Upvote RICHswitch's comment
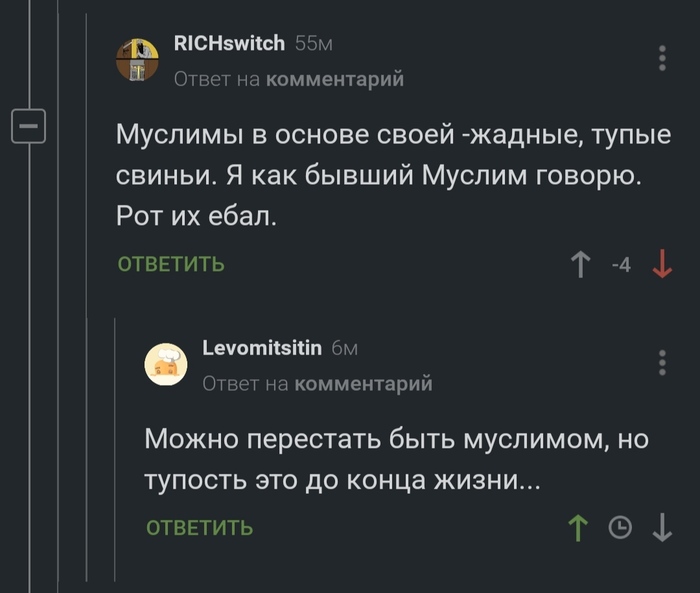 (579, 265)
